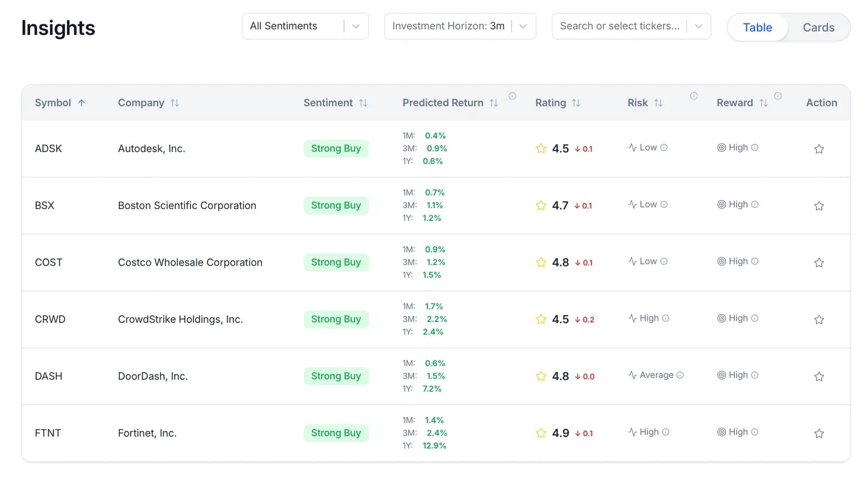Click Risk column header

[637, 103]
